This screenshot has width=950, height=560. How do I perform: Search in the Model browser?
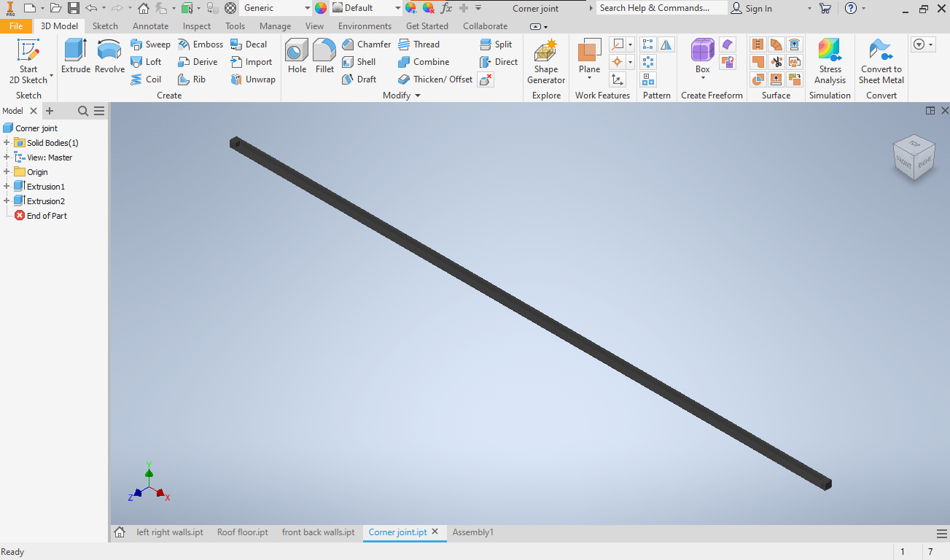[83, 111]
